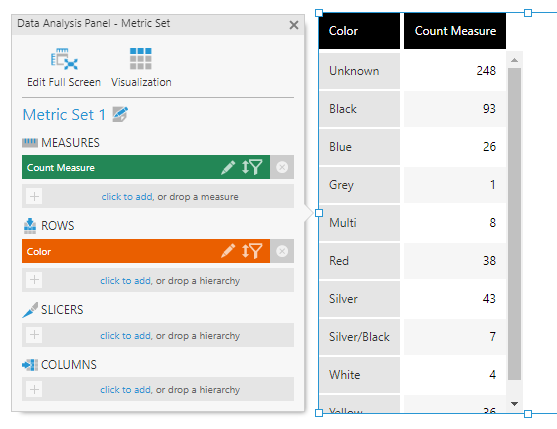Click to add a measure
Image resolution: width=557 pixels, height=429 pixels.
(128, 196)
